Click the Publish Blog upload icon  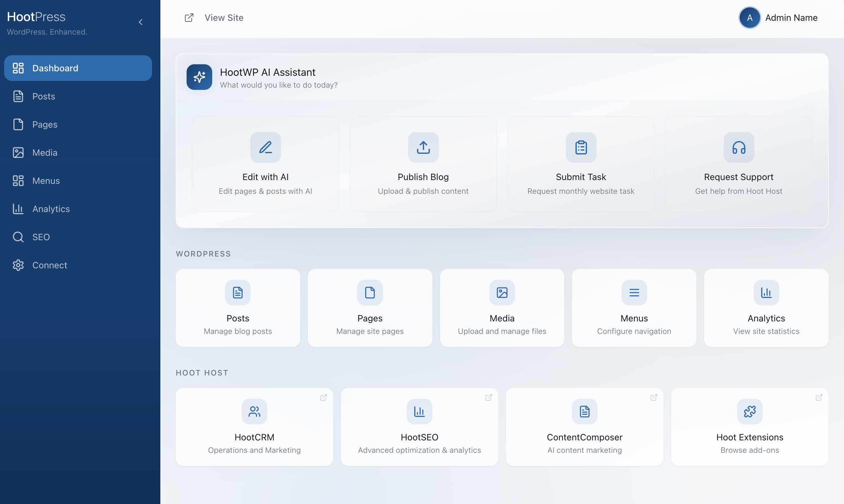point(423,147)
